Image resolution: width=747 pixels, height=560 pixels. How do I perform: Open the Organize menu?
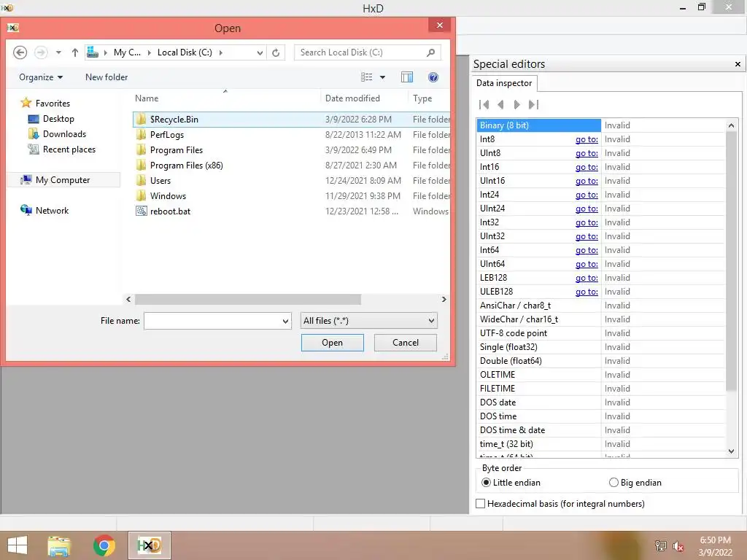point(41,77)
